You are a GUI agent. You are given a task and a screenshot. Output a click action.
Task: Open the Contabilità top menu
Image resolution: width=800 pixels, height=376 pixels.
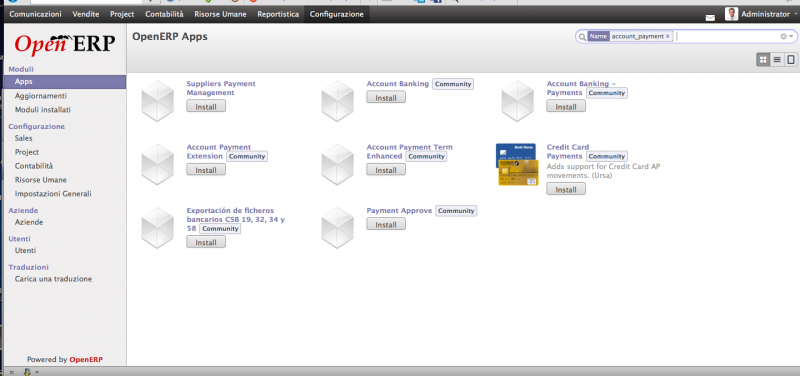pos(164,14)
